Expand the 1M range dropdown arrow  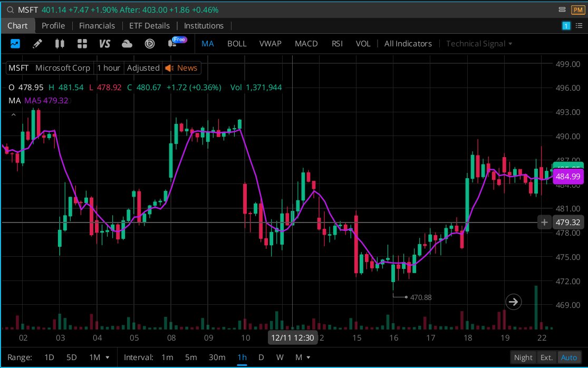107,357
